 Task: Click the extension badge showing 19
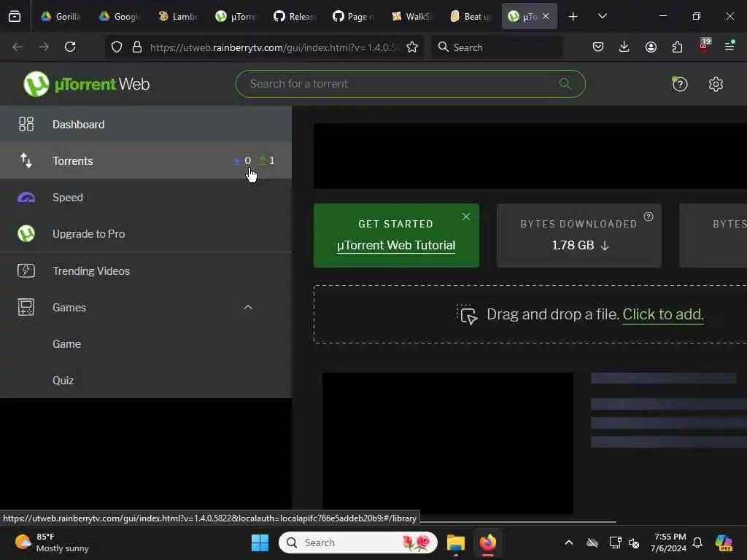704,44
